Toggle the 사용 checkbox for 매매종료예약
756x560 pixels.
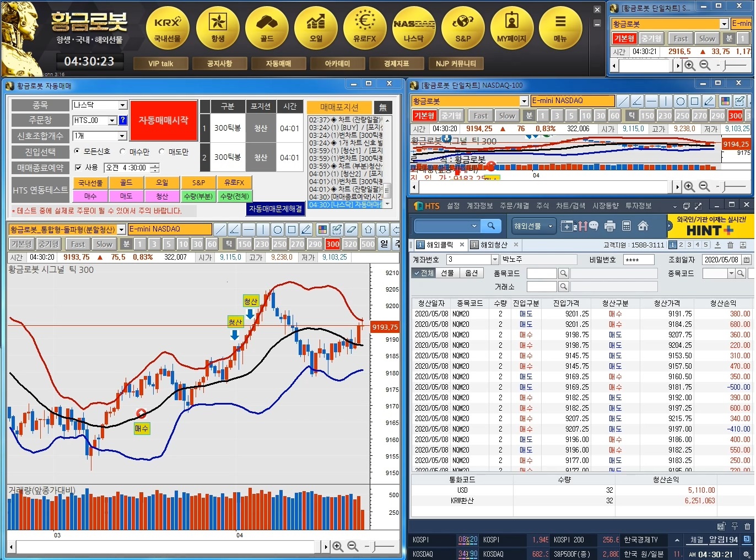78,168
